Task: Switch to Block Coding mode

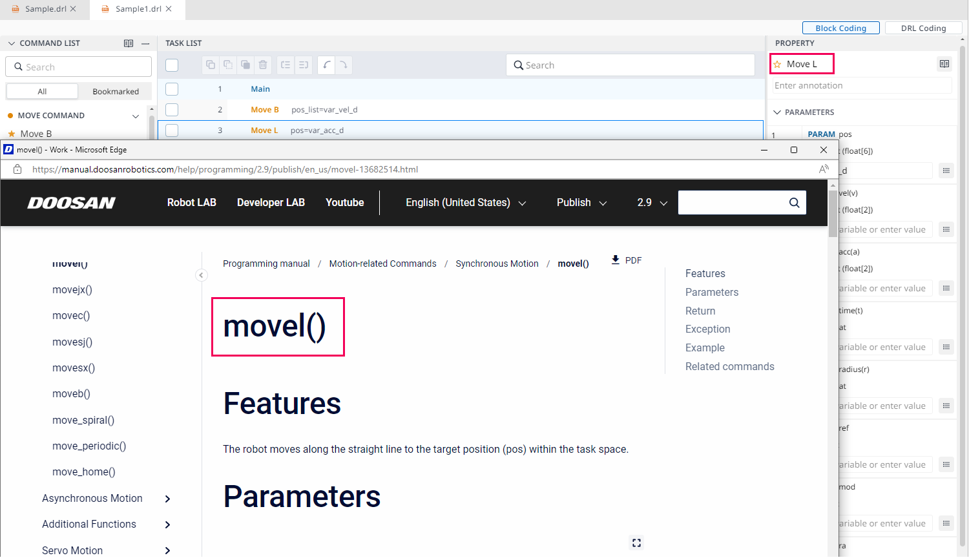Action: 840,28
